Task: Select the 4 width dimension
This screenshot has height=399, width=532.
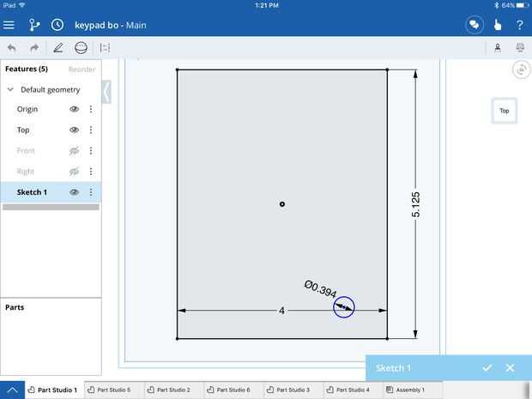Action: (281, 311)
